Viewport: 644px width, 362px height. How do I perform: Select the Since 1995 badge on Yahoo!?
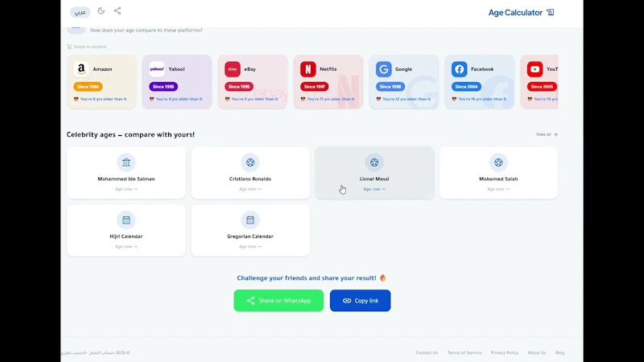(x=163, y=87)
